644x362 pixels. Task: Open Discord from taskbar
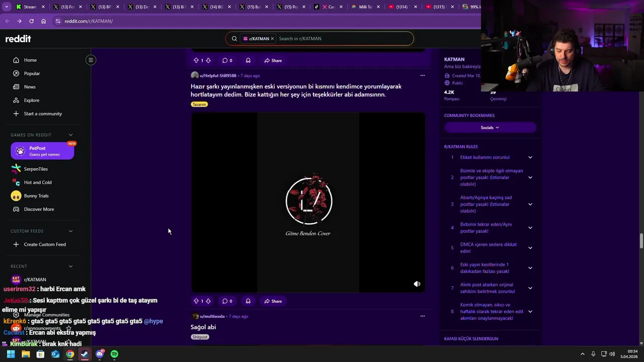tap(100, 354)
